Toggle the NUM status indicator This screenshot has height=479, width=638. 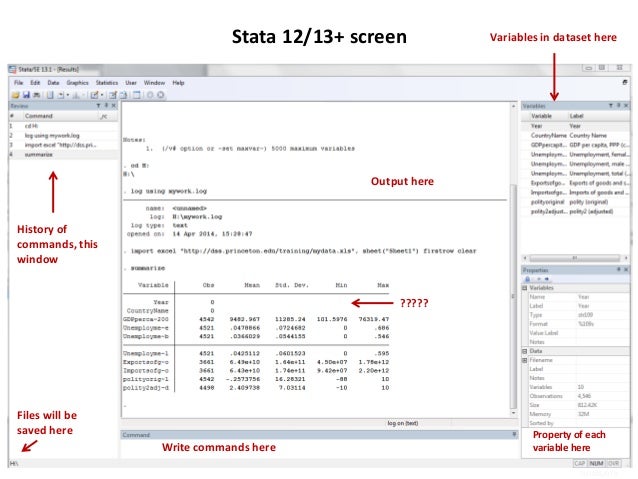[x=596, y=463]
